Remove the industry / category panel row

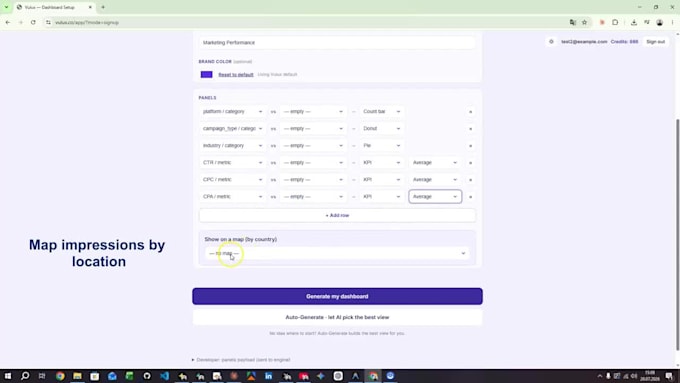[x=471, y=146]
